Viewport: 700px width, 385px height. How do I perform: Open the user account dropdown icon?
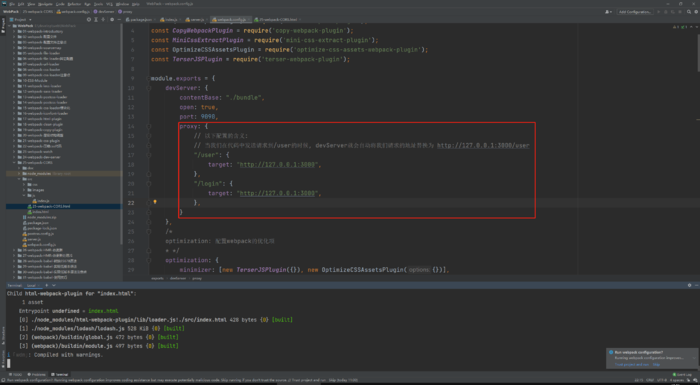click(x=608, y=12)
